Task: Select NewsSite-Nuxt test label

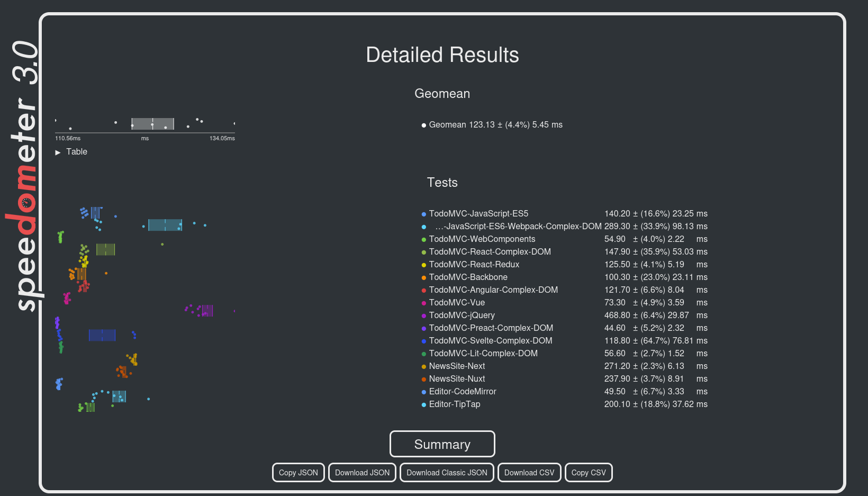Action: 457,378
